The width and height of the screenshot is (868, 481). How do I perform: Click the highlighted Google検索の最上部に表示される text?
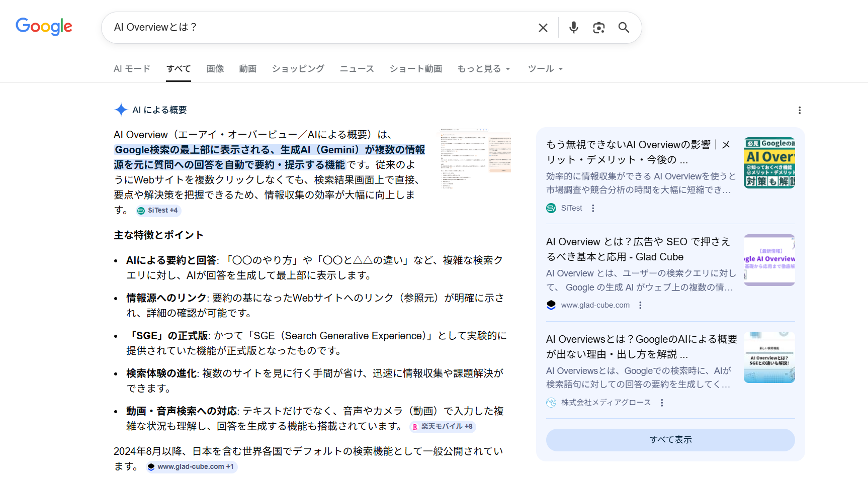point(270,157)
